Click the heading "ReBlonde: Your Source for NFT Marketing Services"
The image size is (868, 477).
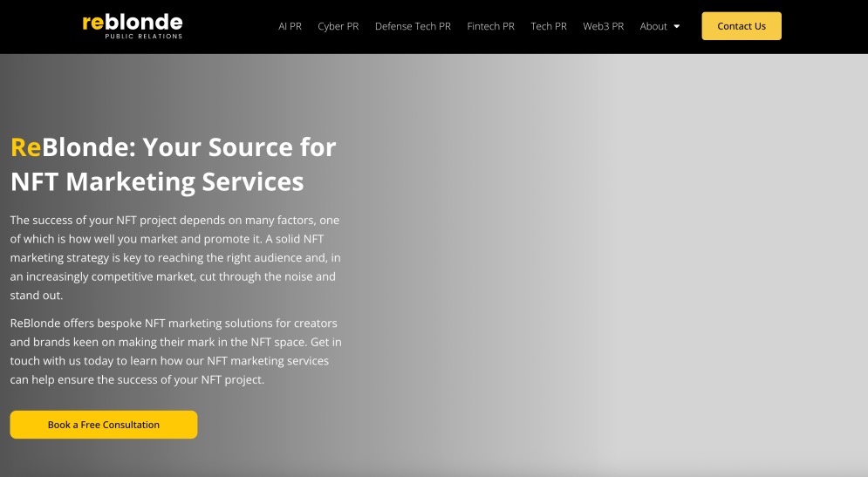[174, 164]
